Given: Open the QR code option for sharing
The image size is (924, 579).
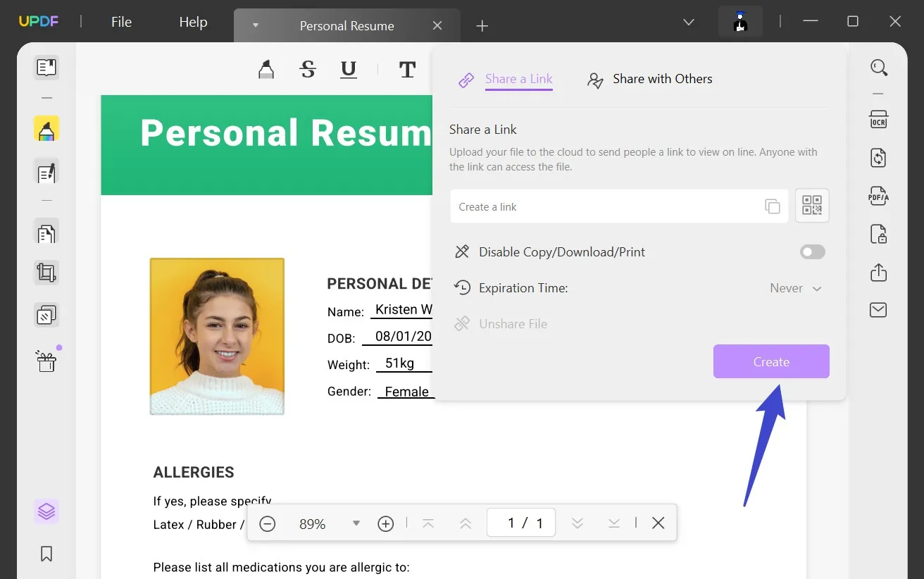Looking at the screenshot, I should pos(812,205).
